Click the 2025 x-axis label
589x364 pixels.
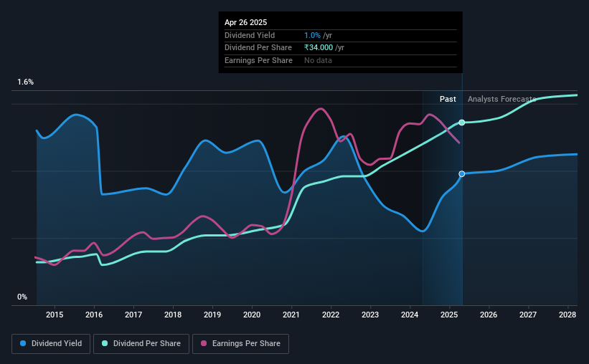[449, 315]
